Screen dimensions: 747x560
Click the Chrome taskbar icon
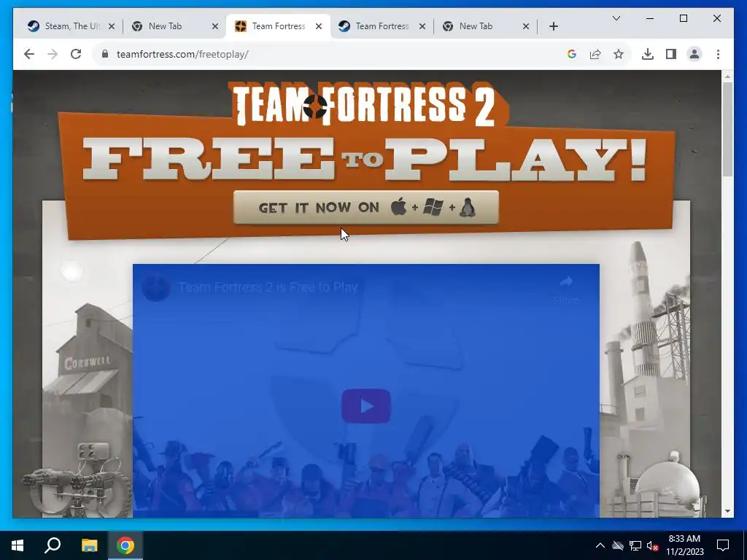coord(125,545)
